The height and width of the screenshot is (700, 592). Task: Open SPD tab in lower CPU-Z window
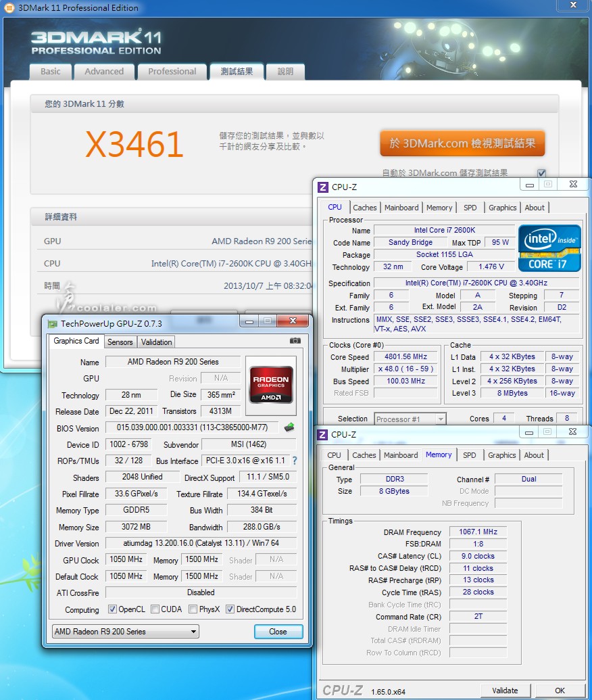pos(469,455)
